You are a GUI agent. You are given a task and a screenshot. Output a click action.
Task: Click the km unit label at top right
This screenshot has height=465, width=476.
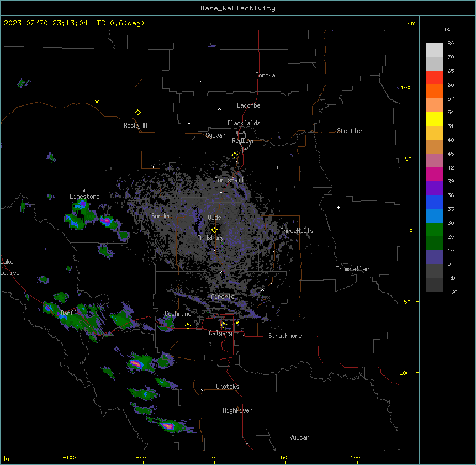[411, 23]
